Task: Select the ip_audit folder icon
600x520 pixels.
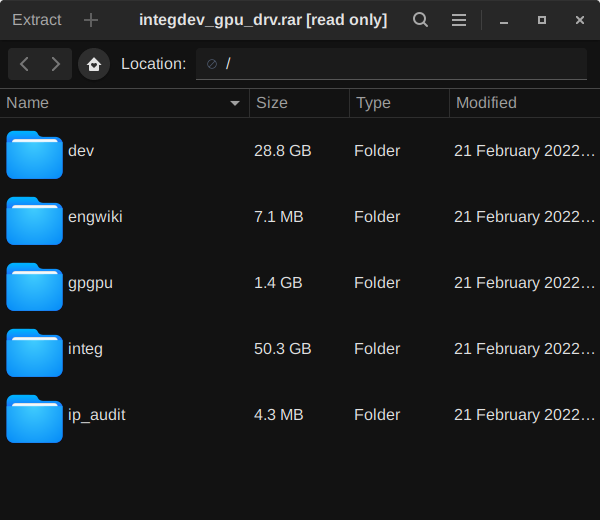Action: (35, 418)
